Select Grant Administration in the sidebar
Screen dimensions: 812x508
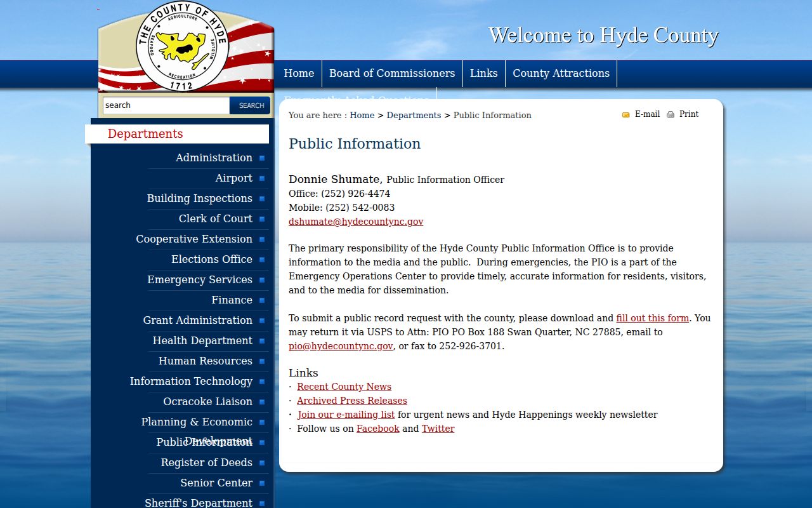tap(198, 320)
